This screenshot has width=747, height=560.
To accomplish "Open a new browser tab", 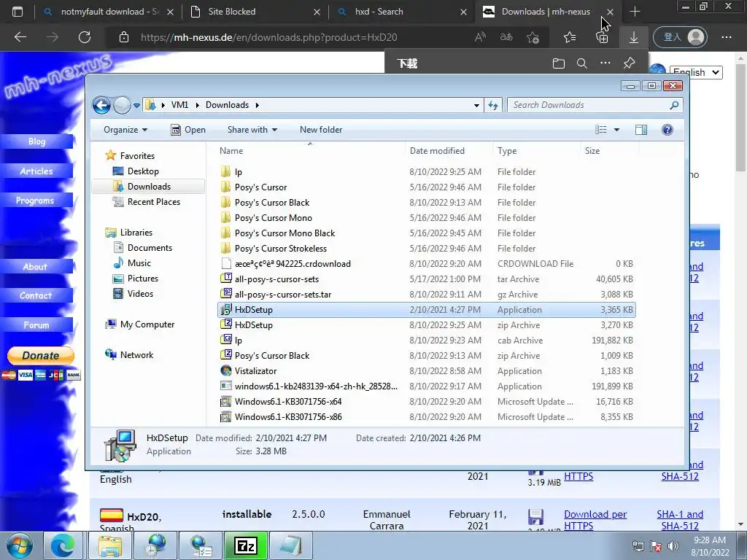I will (x=635, y=12).
